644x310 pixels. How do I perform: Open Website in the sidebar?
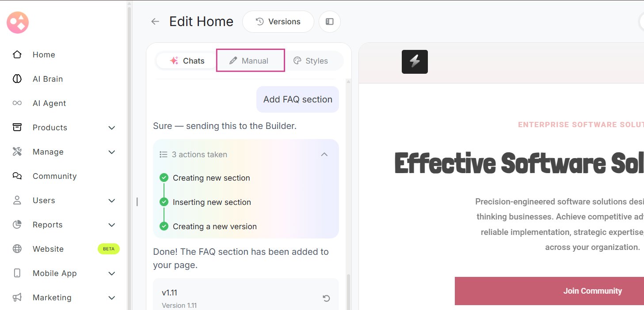click(48, 249)
